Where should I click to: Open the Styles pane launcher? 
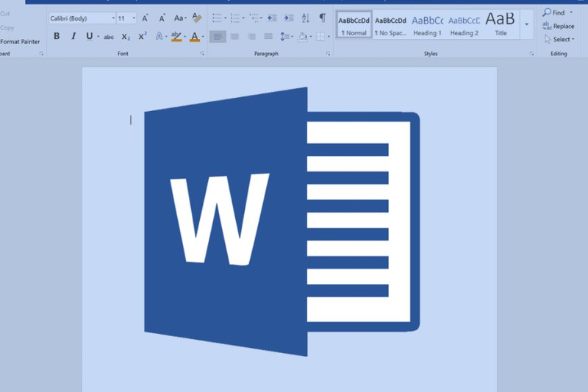coord(531,54)
